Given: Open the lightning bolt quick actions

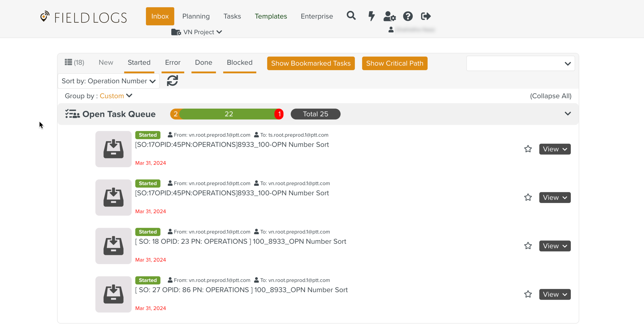Looking at the screenshot, I should click(x=371, y=16).
